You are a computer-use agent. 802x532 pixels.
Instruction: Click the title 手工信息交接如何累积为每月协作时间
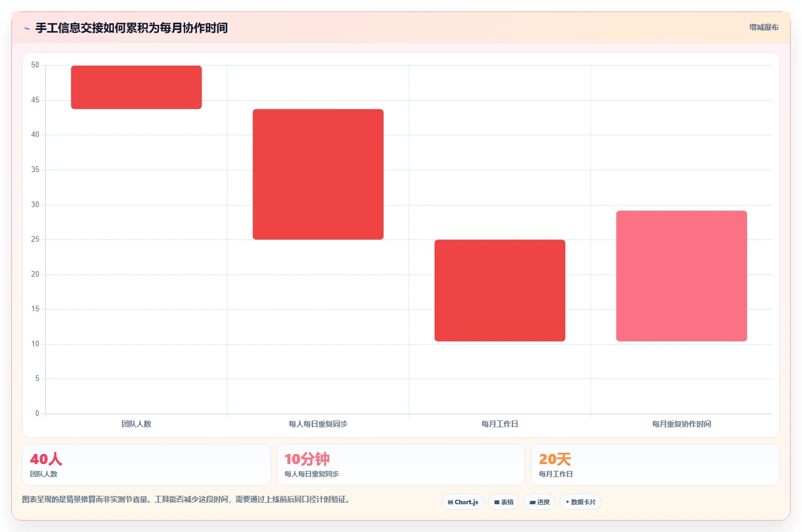point(131,28)
